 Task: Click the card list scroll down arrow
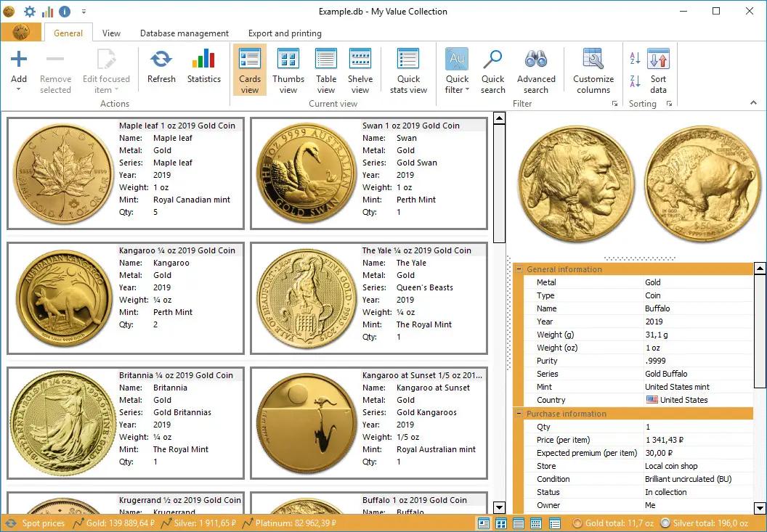coord(499,507)
